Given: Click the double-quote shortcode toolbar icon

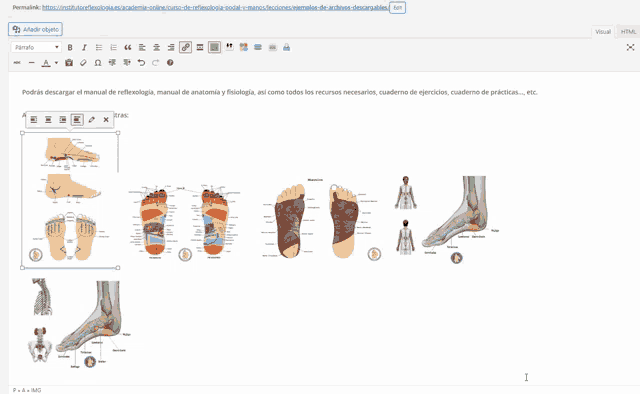Looking at the screenshot, I should click(229, 47).
